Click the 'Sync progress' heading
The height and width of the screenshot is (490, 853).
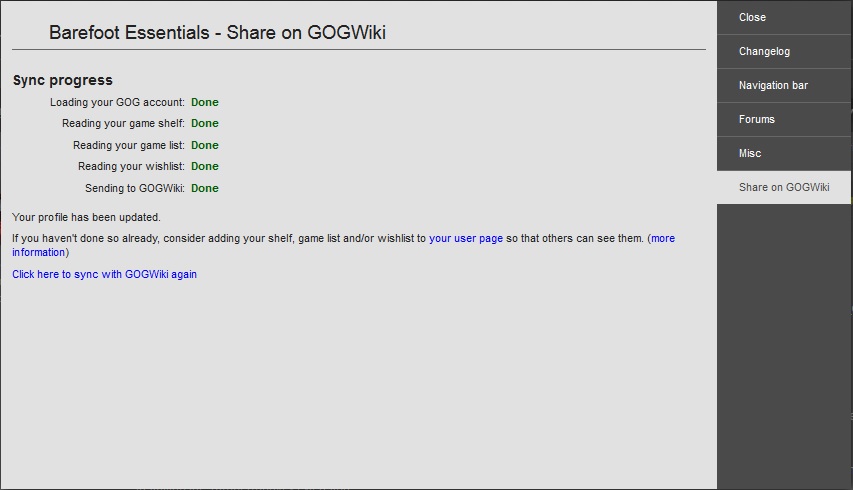(x=63, y=80)
